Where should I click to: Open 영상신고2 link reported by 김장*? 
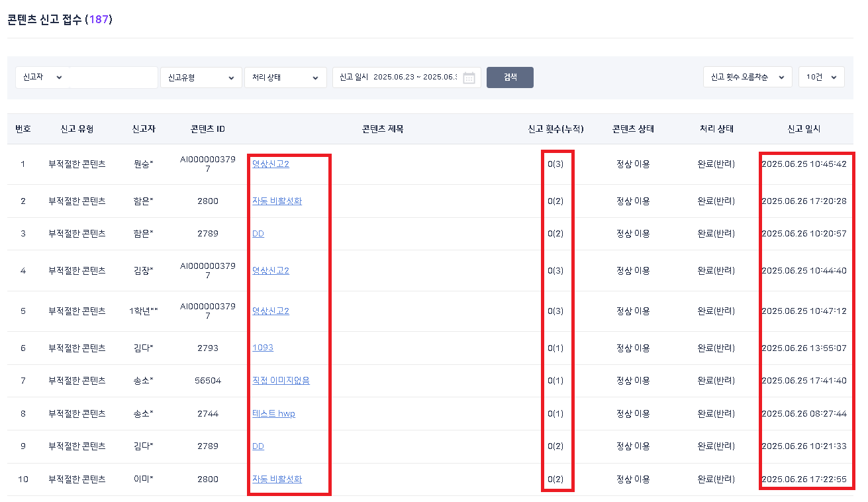pos(270,270)
